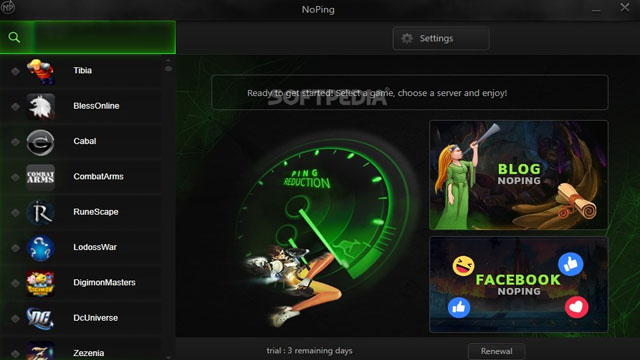640x360 pixels.
Task: Minimize the NoPing window
Action: pyautogui.click(x=596, y=10)
